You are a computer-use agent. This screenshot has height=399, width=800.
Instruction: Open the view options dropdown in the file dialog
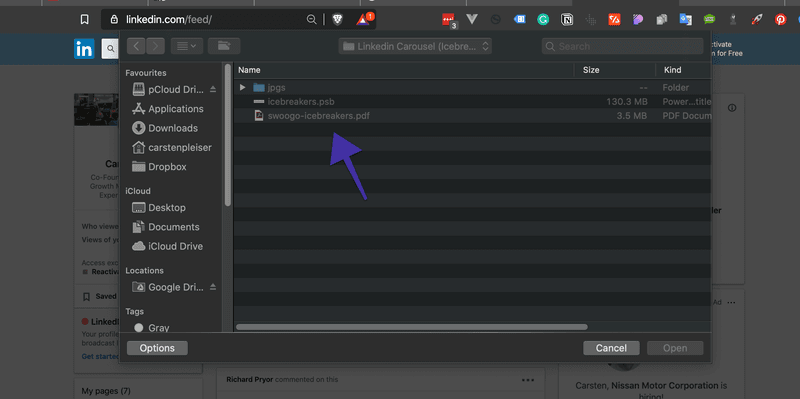pyautogui.click(x=187, y=46)
